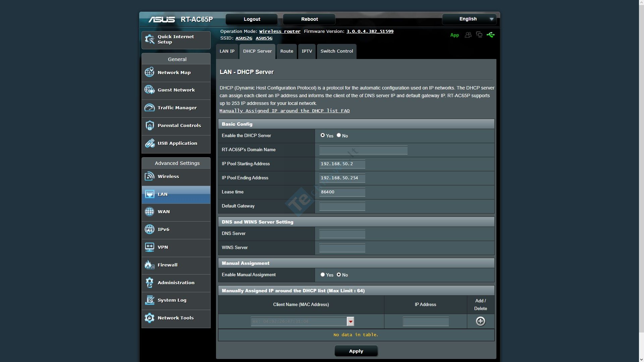Open Quick Internet Setup wizard icon
Screen dimensions: 644x362
pyautogui.click(x=150, y=40)
